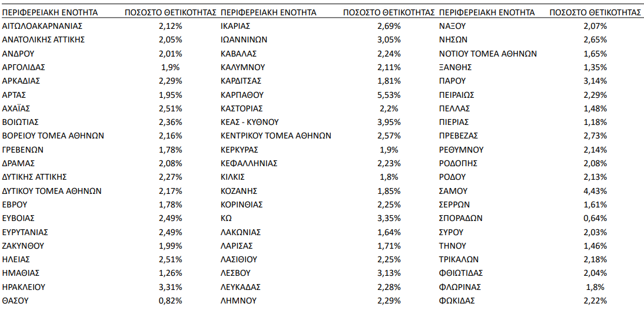Click the ΠΑΡΟΥ 3,14% value
Image resolution: width=644 pixels, height=310 pixels.
tap(595, 81)
